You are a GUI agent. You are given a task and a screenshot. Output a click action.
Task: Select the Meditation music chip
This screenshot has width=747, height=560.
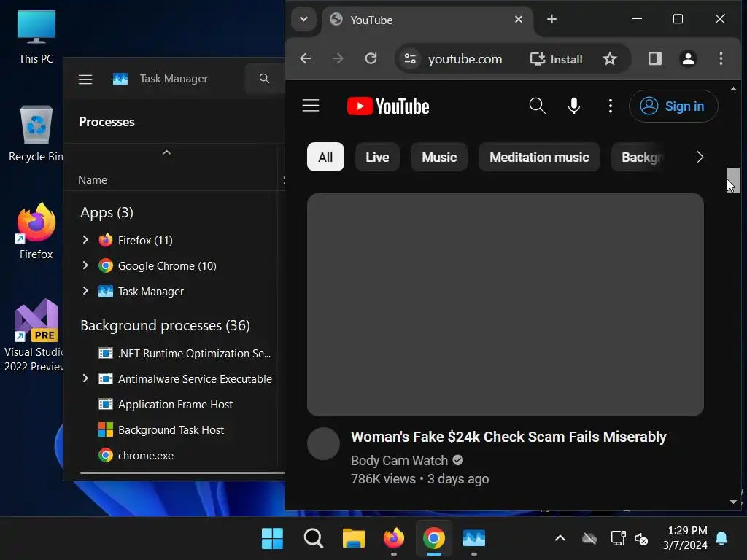pyautogui.click(x=539, y=157)
